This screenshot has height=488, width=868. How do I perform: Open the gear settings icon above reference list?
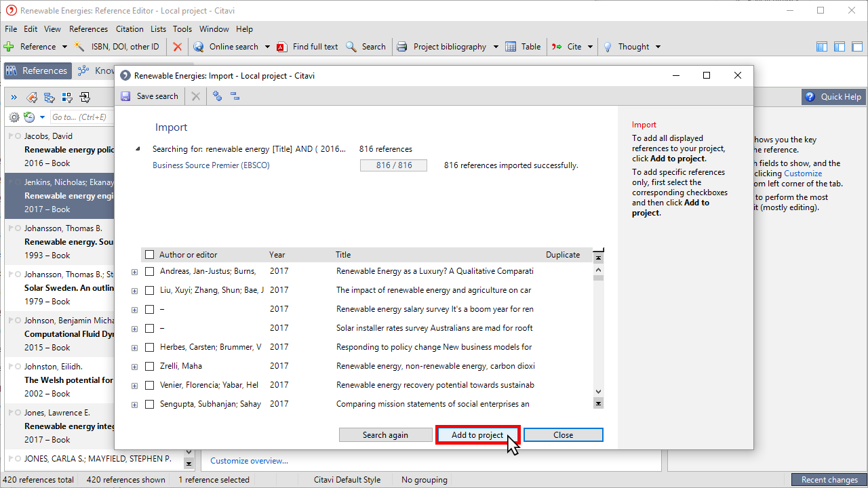[x=14, y=117]
